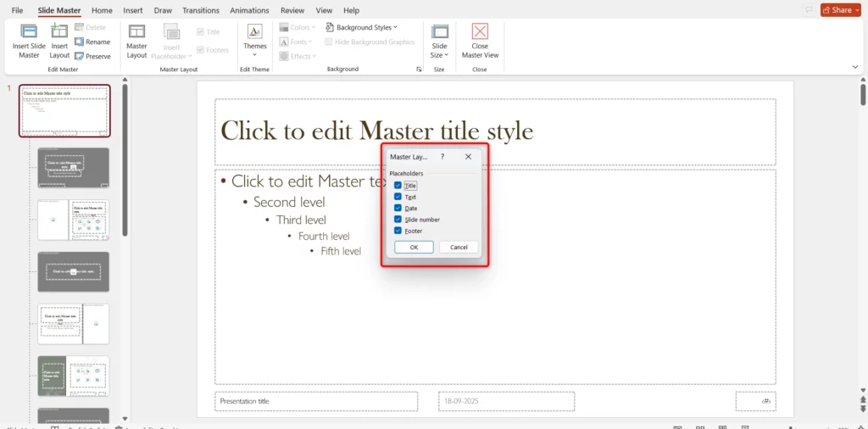Click Close Master View icon
This screenshot has height=429, width=868.
coord(480,31)
